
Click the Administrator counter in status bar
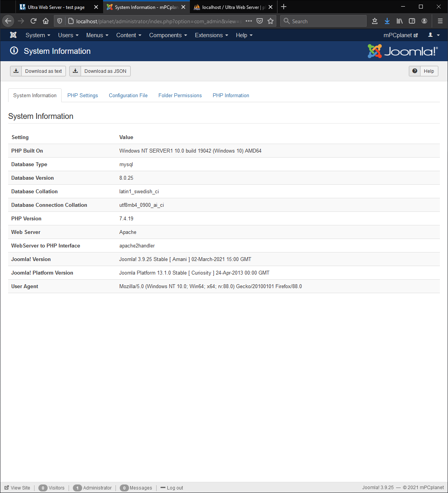tap(92, 488)
